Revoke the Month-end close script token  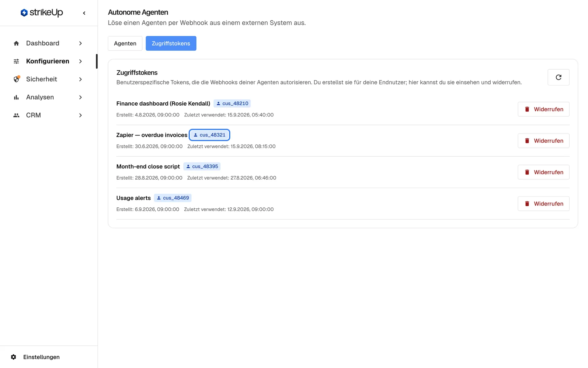pyautogui.click(x=544, y=172)
